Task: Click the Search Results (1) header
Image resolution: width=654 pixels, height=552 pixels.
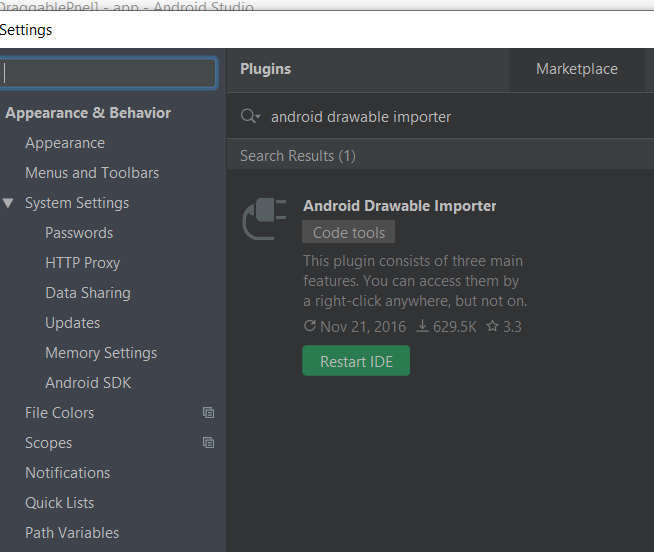Action: [x=298, y=156]
